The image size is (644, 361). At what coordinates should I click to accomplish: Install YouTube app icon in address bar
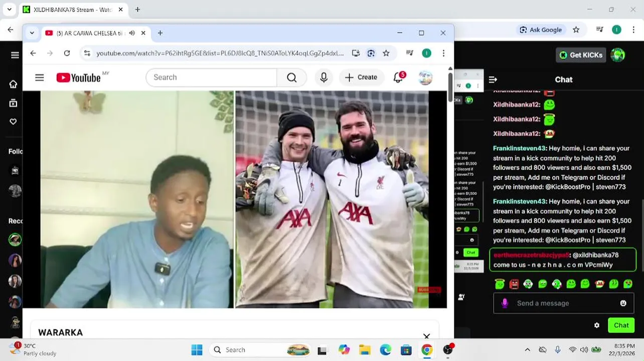coord(356,53)
